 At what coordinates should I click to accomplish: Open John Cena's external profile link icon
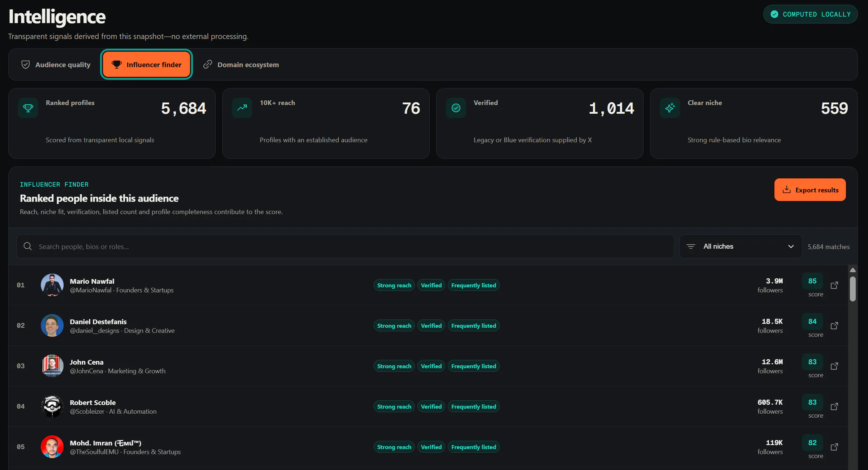(834, 366)
